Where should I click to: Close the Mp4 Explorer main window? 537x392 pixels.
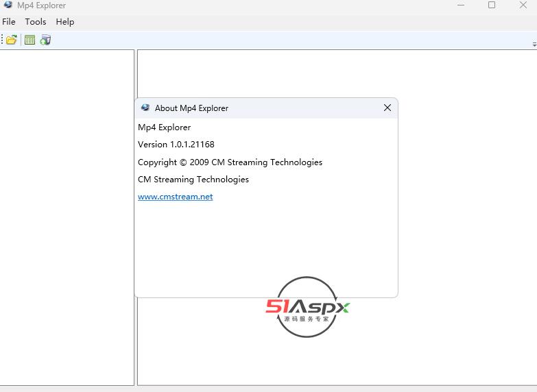point(523,5)
